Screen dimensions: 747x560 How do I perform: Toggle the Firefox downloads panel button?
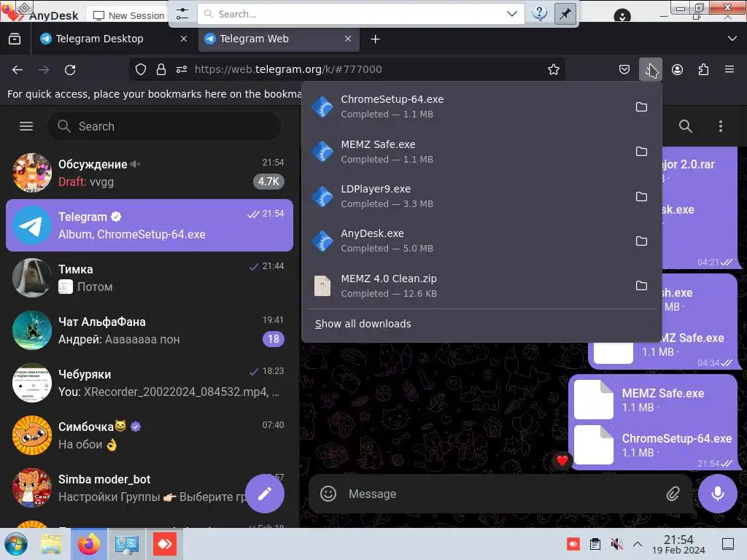click(651, 69)
